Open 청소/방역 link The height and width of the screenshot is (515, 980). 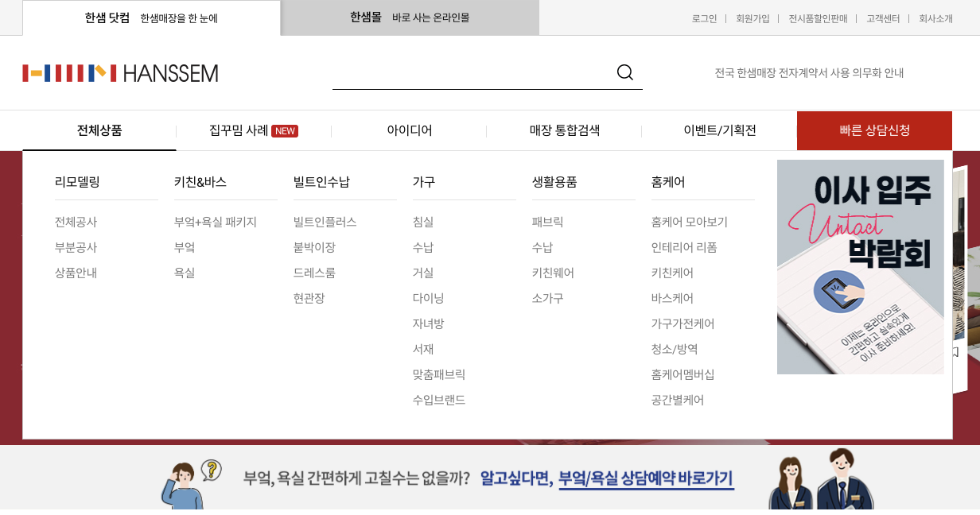pyautogui.click(x=675, y=349)
